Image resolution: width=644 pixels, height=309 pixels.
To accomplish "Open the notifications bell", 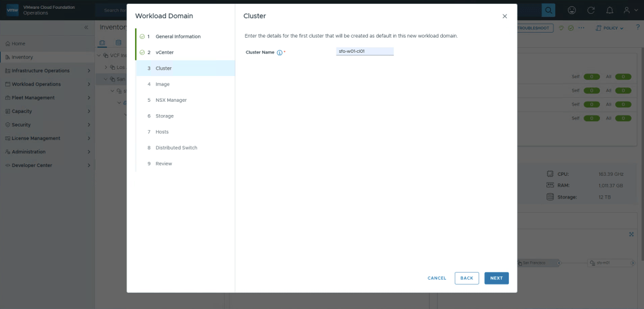I will click(609, 11).
